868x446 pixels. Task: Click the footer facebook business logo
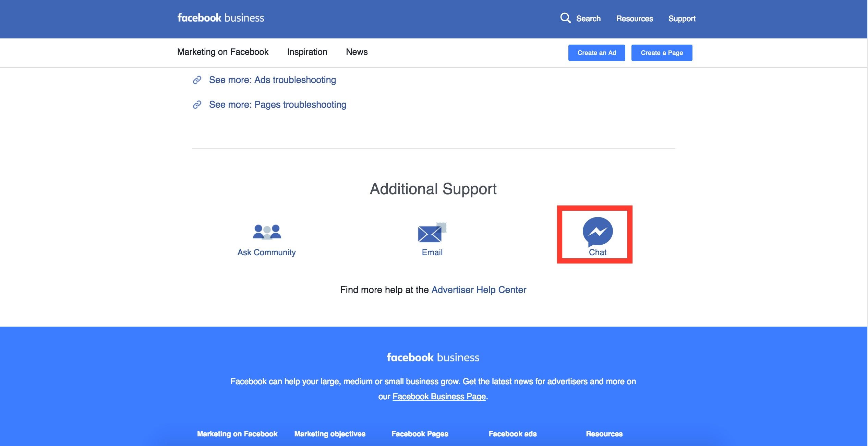(433, 357)
